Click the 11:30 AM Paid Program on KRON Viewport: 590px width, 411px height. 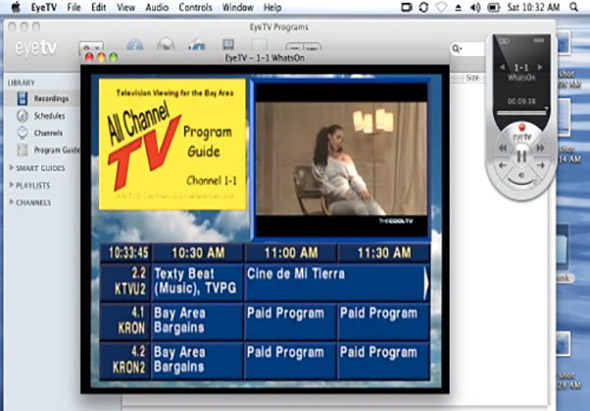pyautogui.click(x=384, y=321)
